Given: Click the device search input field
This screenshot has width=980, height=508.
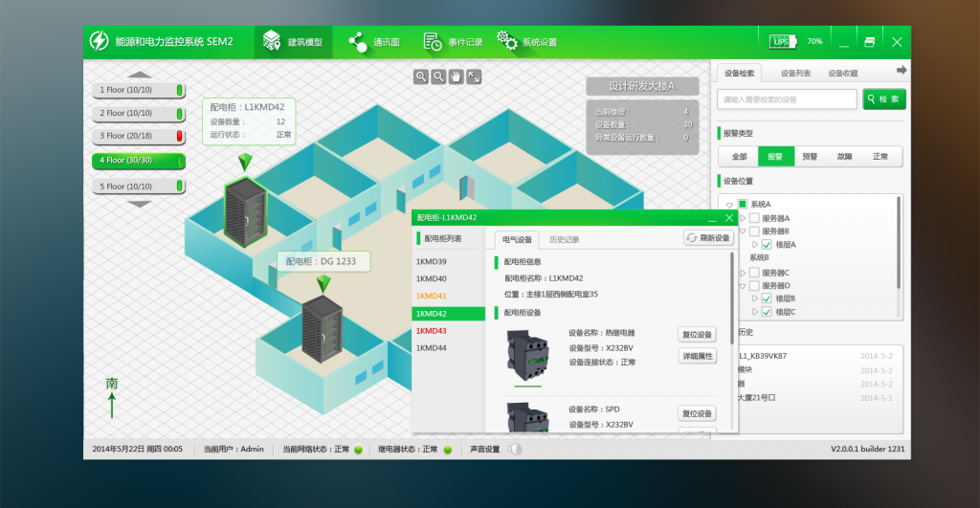Looking at the screenshot, I should (x=787, y=99).
